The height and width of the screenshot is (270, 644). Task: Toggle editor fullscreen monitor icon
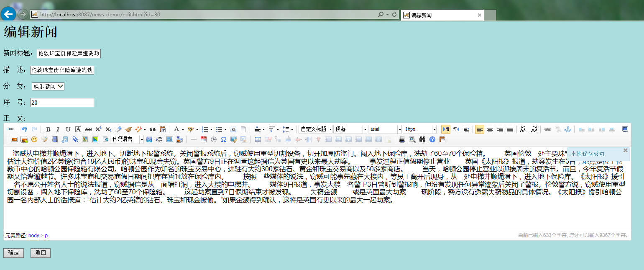(625, 129)
